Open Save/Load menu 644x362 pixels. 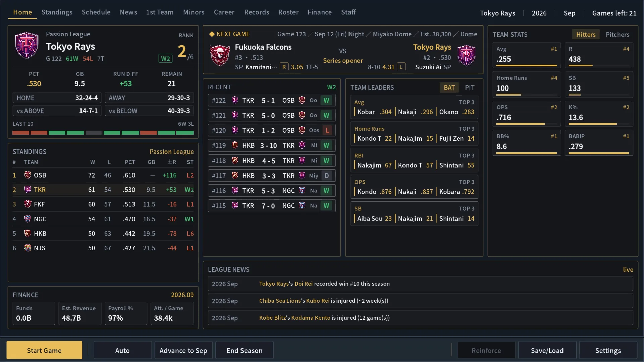[547, 350]
